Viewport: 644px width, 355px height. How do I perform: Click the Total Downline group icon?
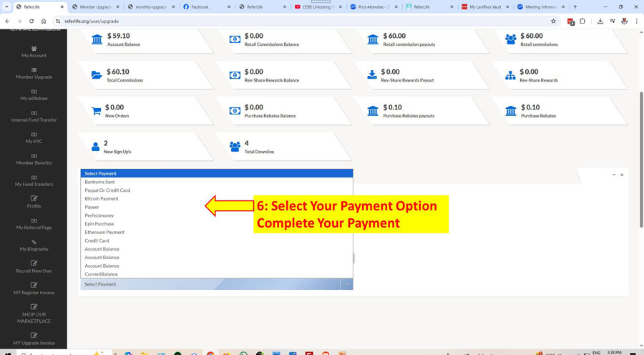[x=235, y=146]
